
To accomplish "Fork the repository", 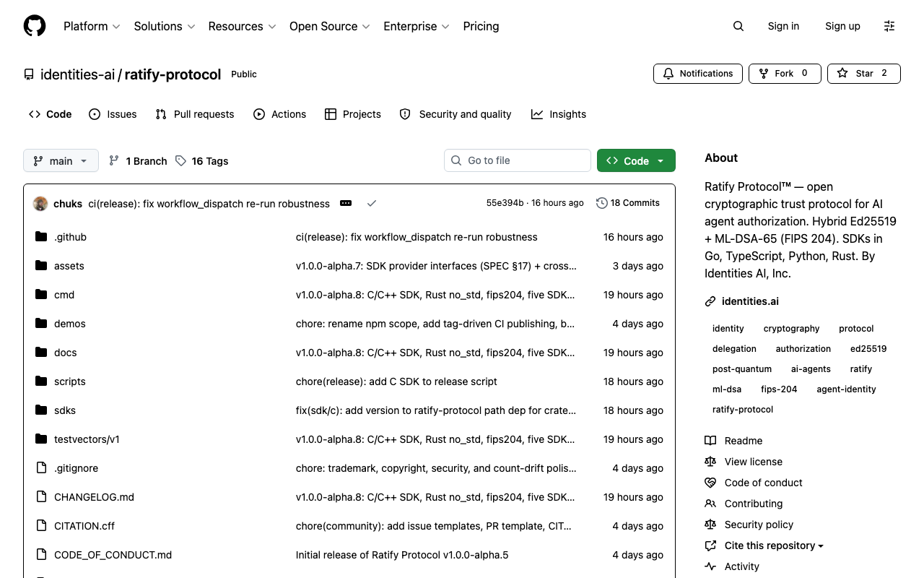I will point(785,73).
